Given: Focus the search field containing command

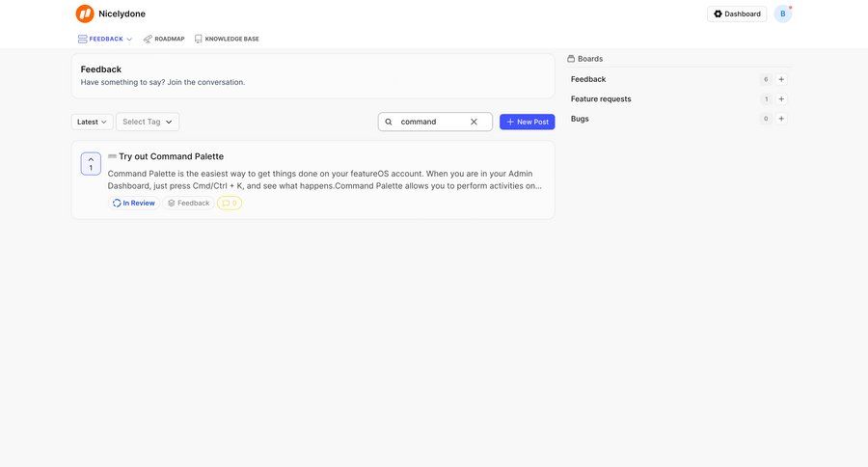Looking at the screenshot, I should [x=435, y=122].
